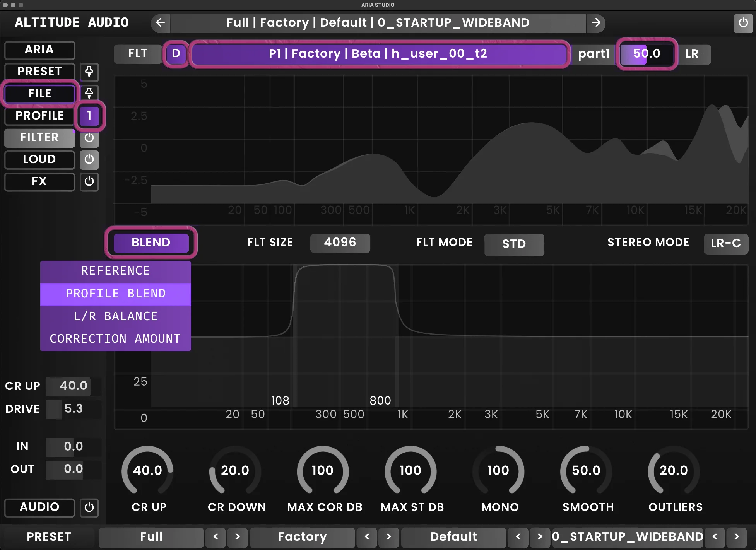Change FLT MODE from STD
This screenshot has width=756, height=550.
(x=514, y=244)
